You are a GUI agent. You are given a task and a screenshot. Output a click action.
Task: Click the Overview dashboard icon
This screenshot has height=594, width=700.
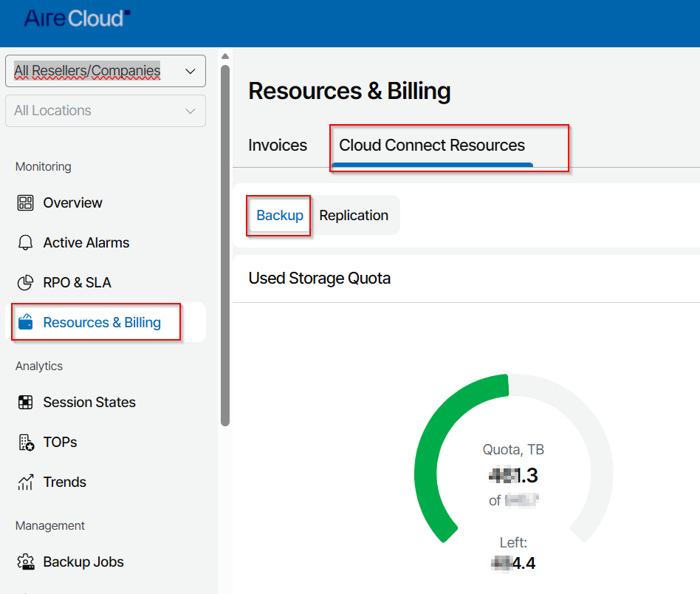(x=25, y=202)
